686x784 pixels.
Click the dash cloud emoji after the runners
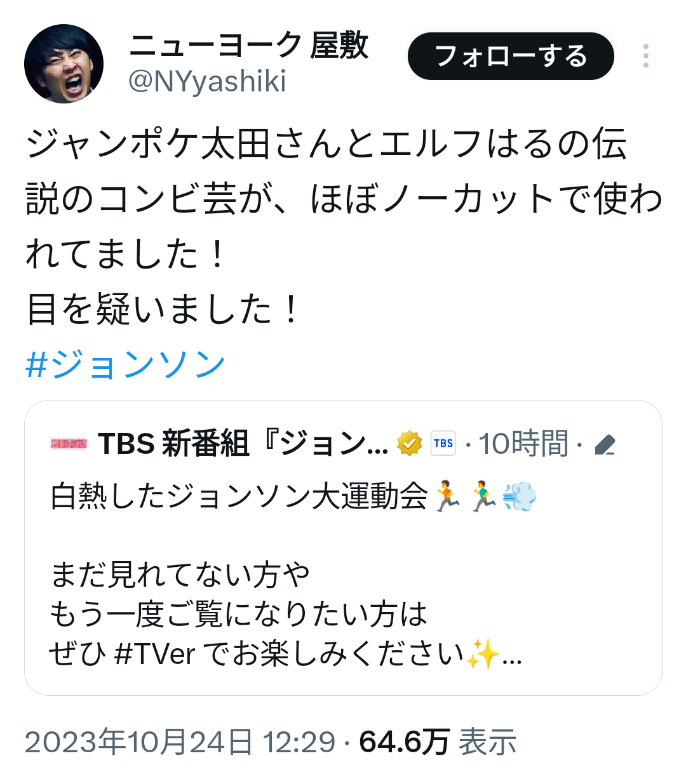(x=520, y=496)
